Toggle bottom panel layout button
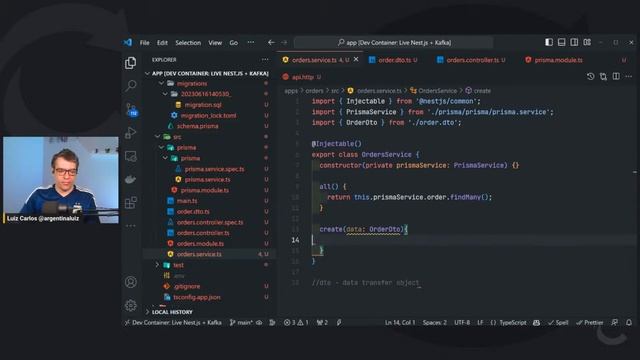Screen dimensions: 640x360 click(x=562, y=42)
